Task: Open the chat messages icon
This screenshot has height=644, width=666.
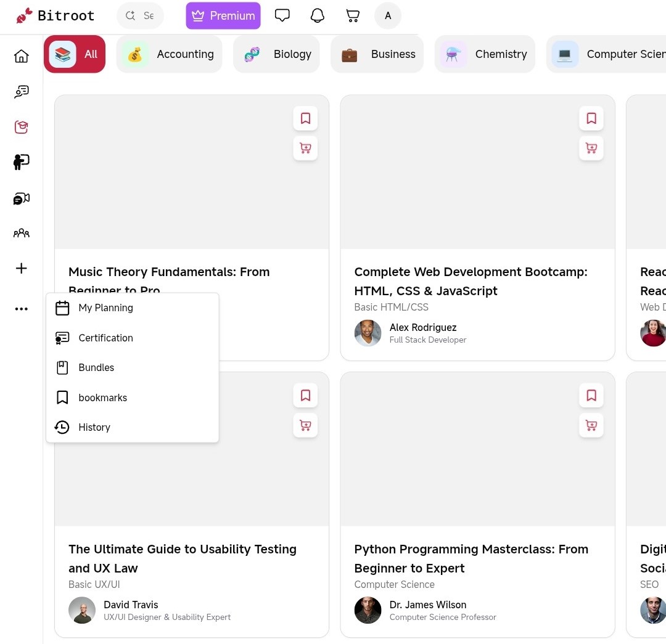Action: tap(282, 16)
